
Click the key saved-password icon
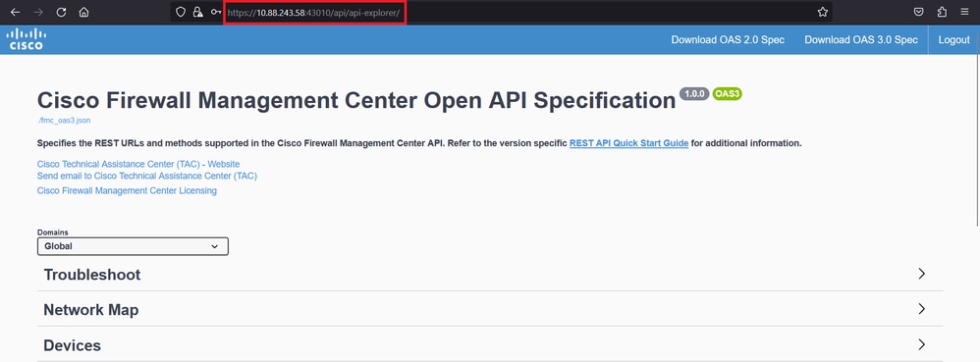coord(216,12)
